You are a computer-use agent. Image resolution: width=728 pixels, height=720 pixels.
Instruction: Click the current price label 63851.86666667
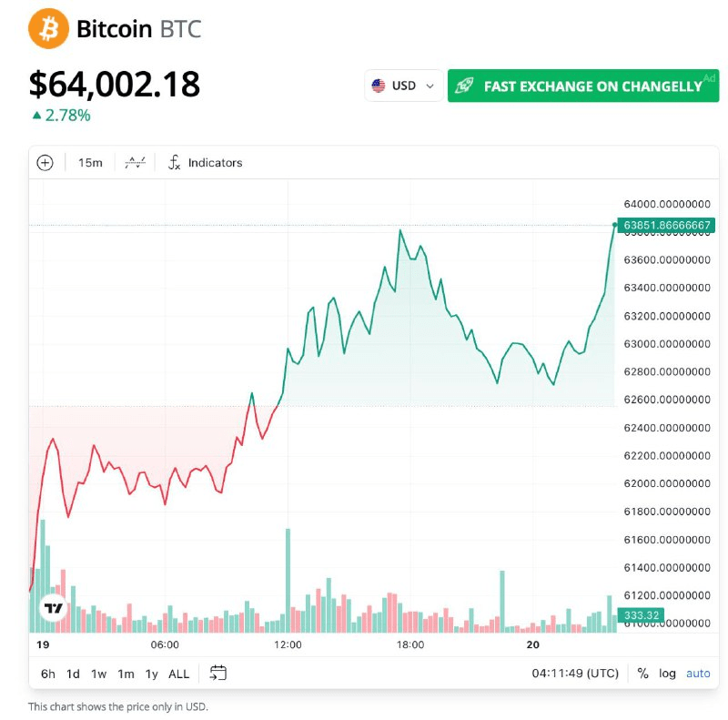click(667, 225)
